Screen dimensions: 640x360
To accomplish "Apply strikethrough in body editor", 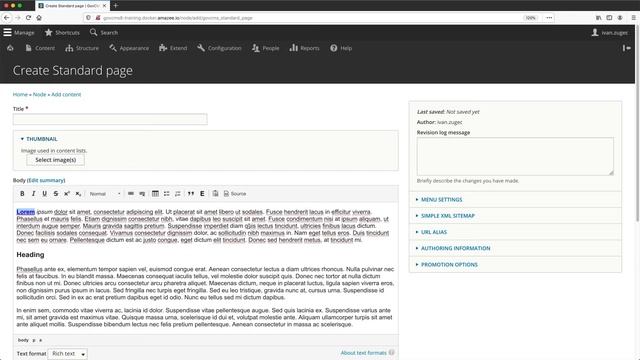I will [x=56, y=193].
